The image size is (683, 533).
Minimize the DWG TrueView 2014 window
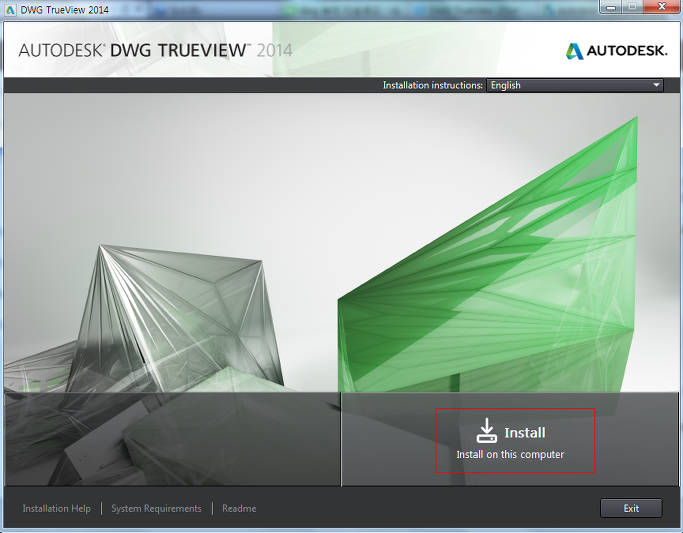click(x=611, y=7)
